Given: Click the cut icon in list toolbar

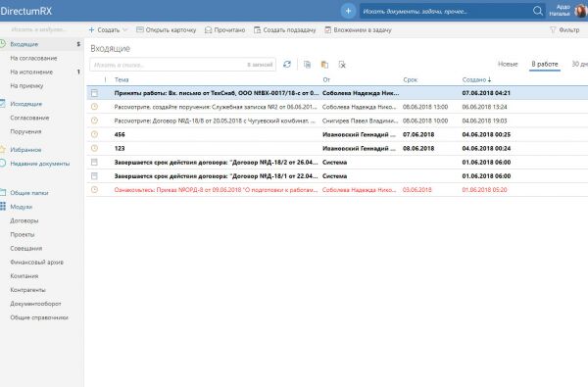Looking at the screenshot, I should coord(342,65).
